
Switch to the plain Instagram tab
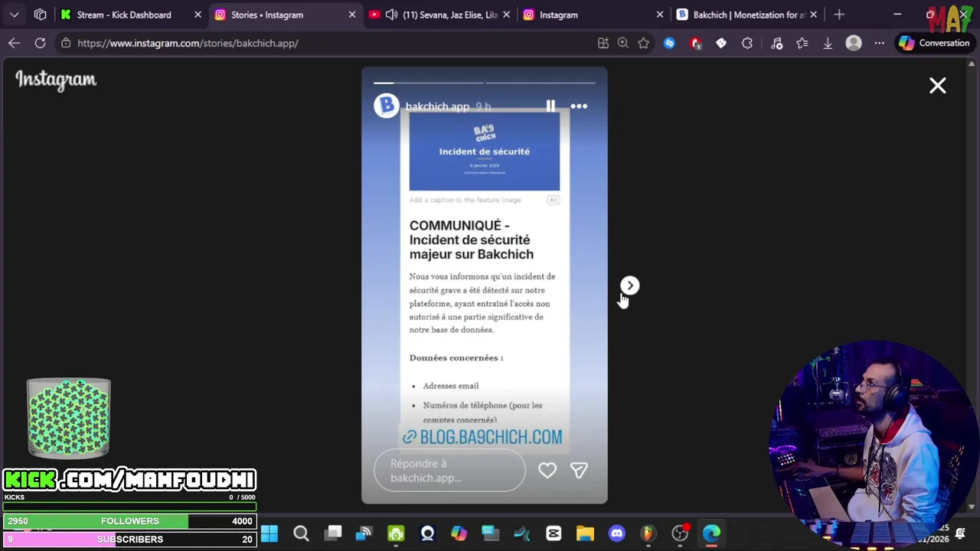pyautogui.click(x=559, y=15)
